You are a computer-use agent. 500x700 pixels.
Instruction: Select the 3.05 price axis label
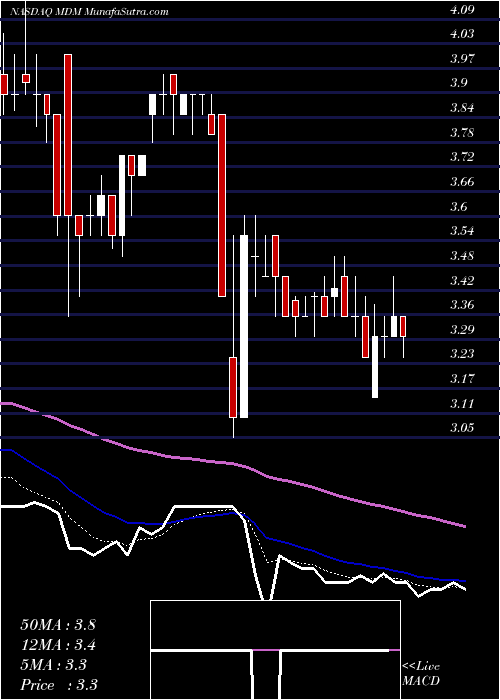(x=461, y=428)
